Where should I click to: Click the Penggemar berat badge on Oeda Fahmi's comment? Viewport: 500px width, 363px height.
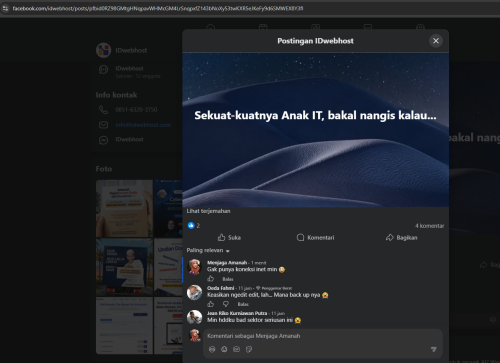(x=274, y=288)
